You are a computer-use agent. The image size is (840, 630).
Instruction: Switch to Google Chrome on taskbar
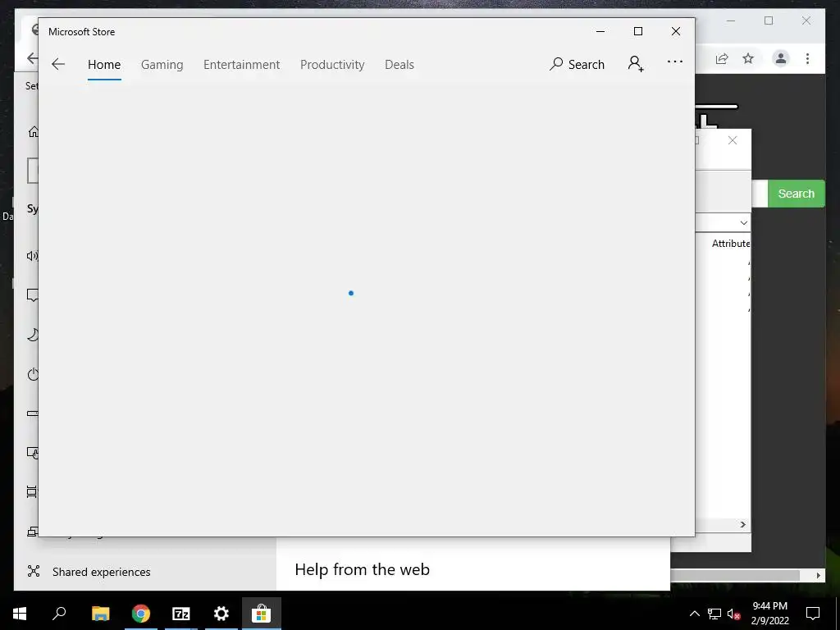(x=141, y=614)
